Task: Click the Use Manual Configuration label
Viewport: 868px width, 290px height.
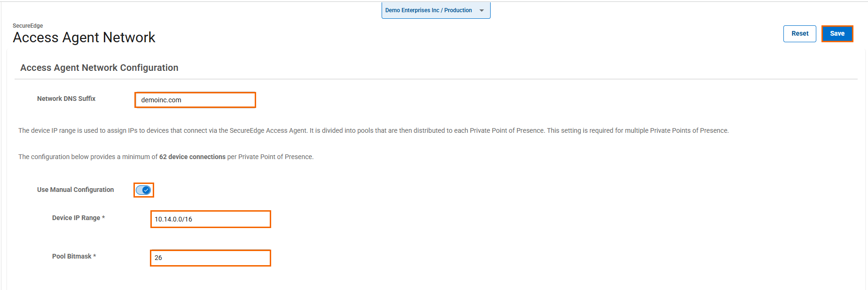Action: pyautogui.click(x=75, y=190)
